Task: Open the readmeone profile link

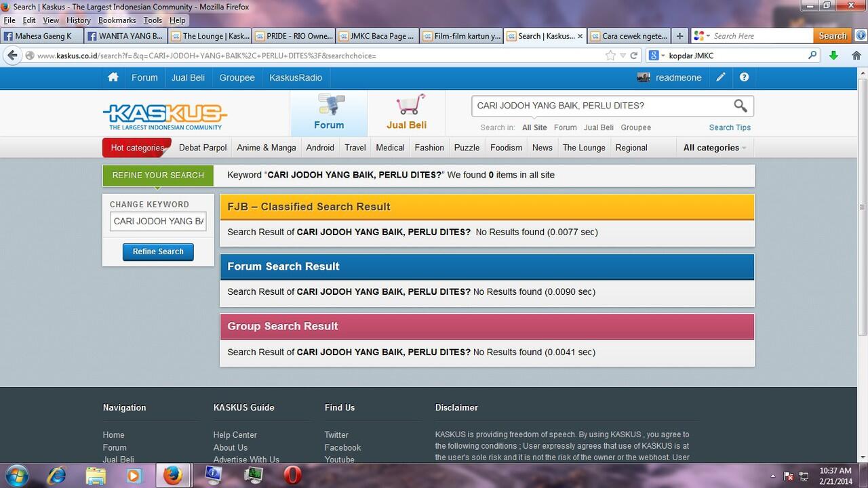Action: coord(678,77)
